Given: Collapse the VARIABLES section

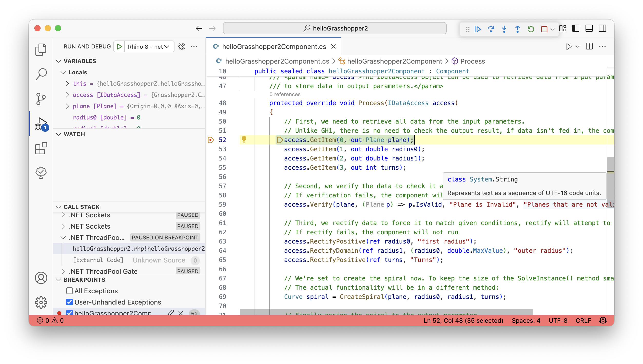Looking at the screenshot, I should point(59,61).
